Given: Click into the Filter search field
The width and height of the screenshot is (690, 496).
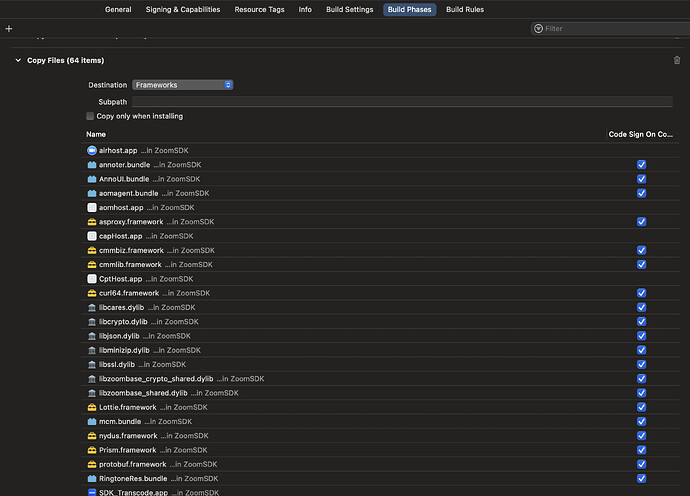Looking at the screenshot, I should pos(612,29).
